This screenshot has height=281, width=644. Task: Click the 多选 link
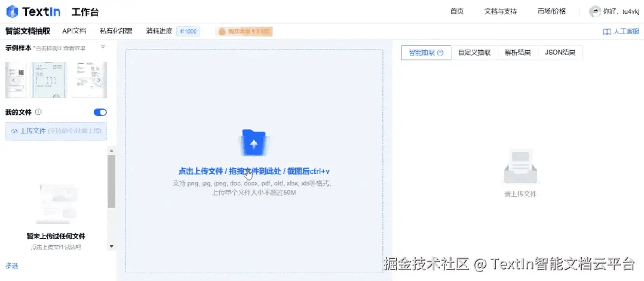coord(12,266)
